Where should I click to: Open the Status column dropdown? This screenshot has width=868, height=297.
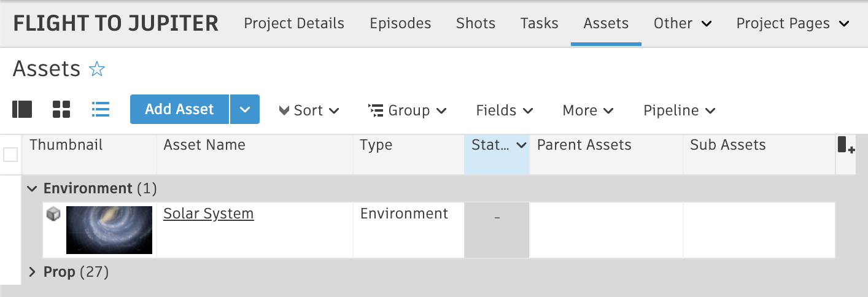click(x=522, y=145)
